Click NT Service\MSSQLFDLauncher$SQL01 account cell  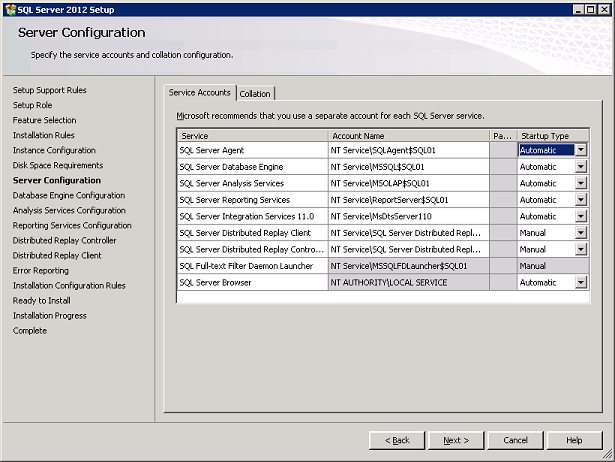409,266
